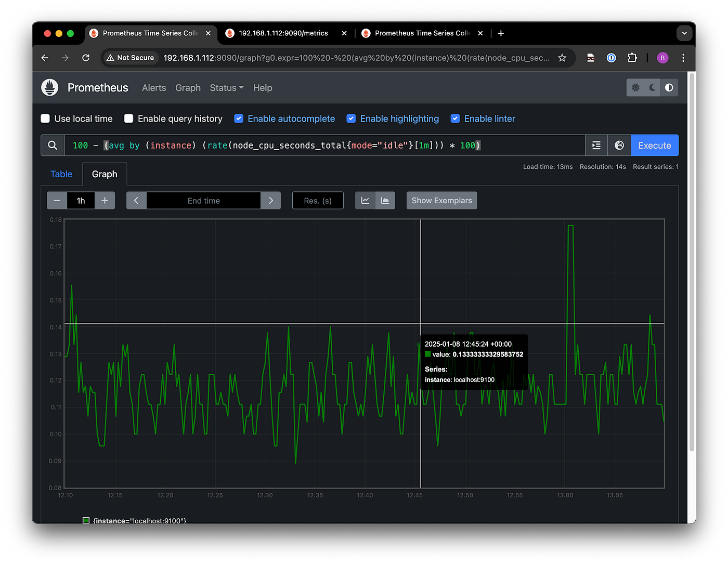Show stacked area graph
This screenshot has height=566, width=728.
385,201
